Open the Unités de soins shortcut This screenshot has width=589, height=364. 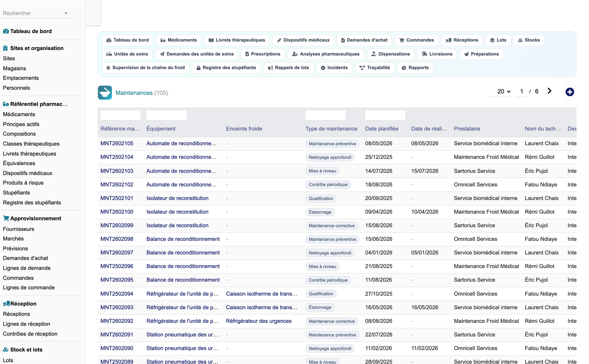pyautogui.click(x=127, y=54)
